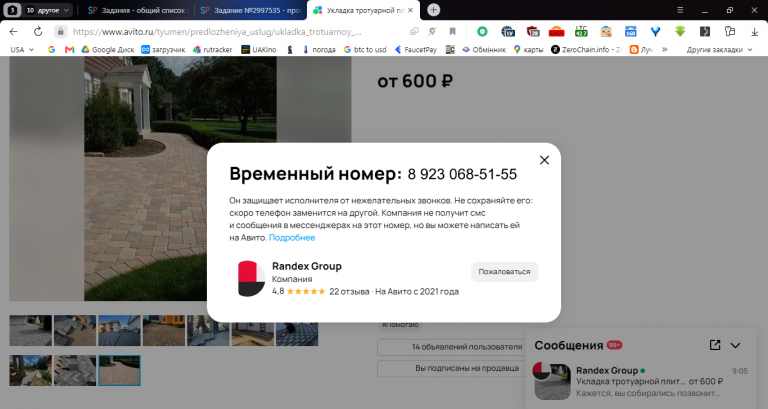Open the dark chevron extension icon
This screenshot has width=768, height=409.
pyautogui.click(x=705, y=31)
